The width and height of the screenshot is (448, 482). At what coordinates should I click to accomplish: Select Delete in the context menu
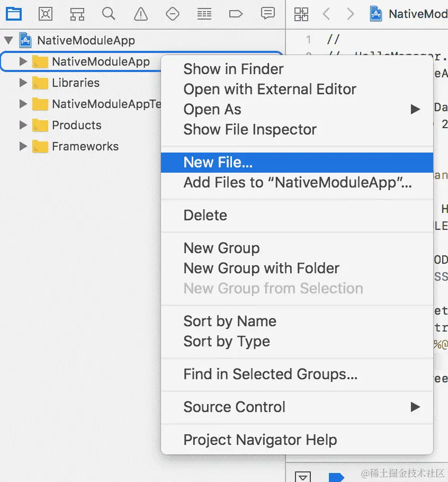pos(297,215)
